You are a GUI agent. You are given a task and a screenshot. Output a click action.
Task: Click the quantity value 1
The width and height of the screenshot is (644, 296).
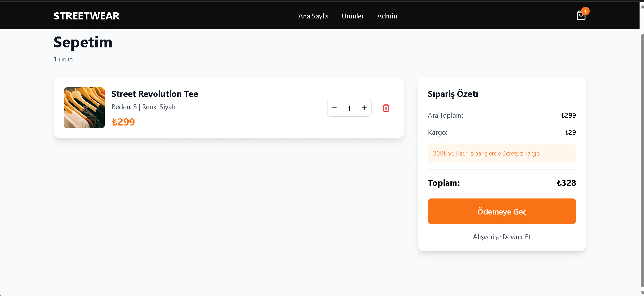[x=349, y=108]
